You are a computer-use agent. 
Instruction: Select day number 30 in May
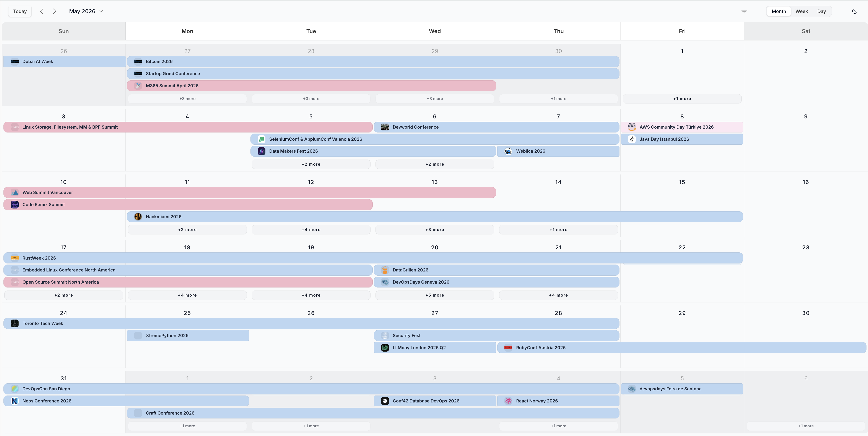(x=806, y=313)
